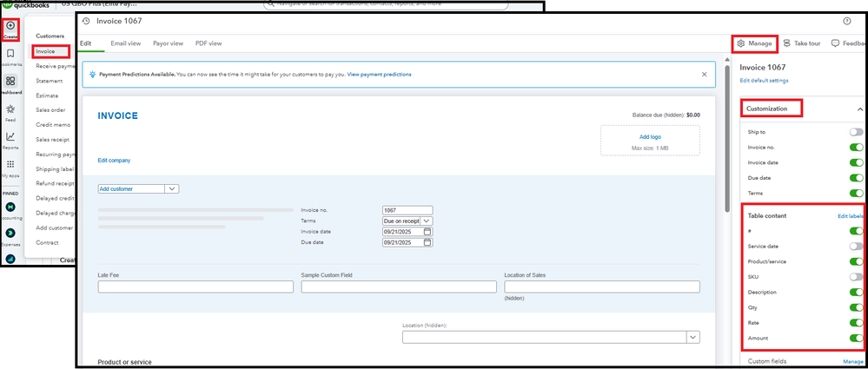
Task: Open the Invoice date calendar picker
Action: pos(427,231)
